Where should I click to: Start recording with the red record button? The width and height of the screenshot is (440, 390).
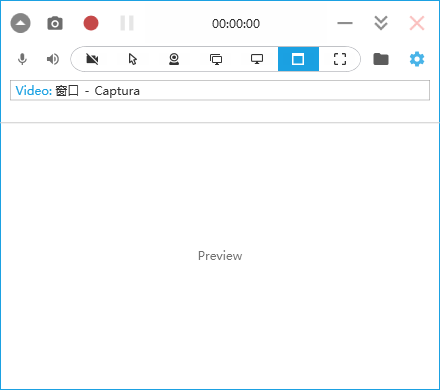click(x=91, y=23)
